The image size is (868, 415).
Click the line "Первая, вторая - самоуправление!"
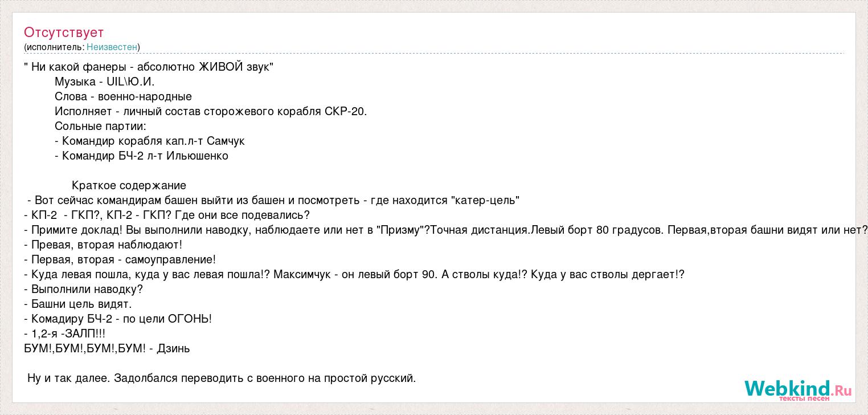(120, 259)
